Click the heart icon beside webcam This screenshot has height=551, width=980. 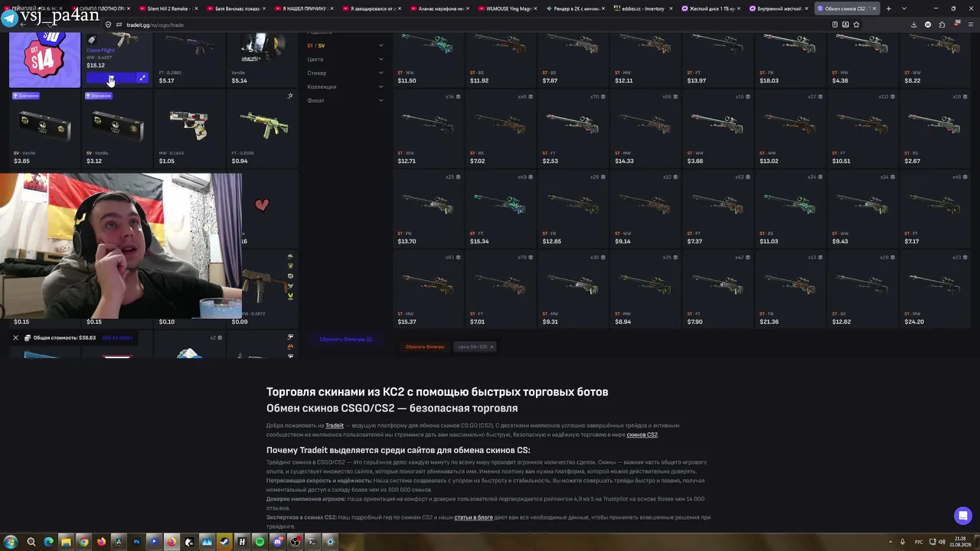point(262,205)
